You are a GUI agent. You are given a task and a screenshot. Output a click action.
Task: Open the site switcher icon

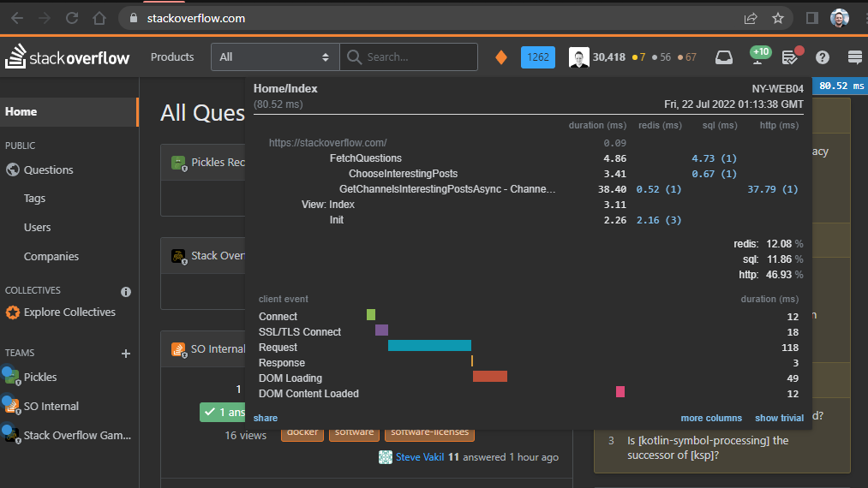coord(854,57)
